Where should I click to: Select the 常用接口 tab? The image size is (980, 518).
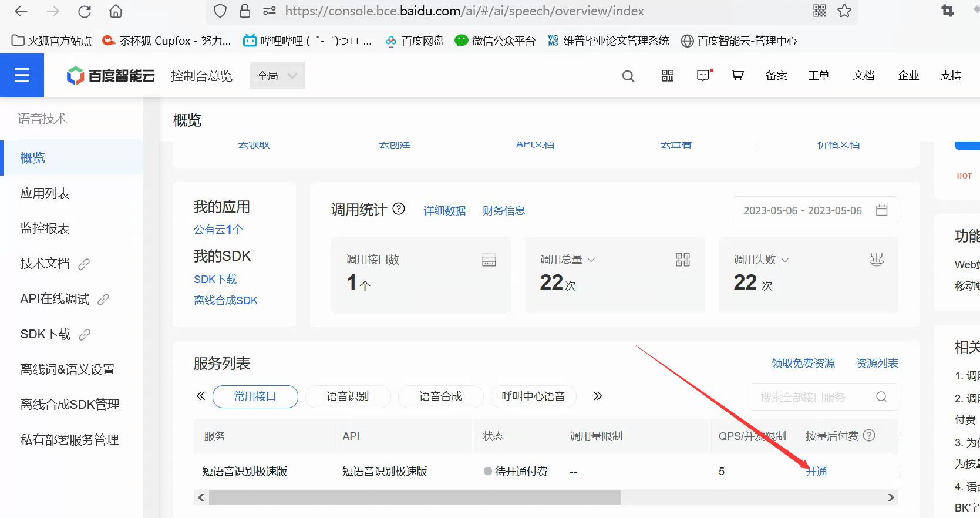point(255,396)
